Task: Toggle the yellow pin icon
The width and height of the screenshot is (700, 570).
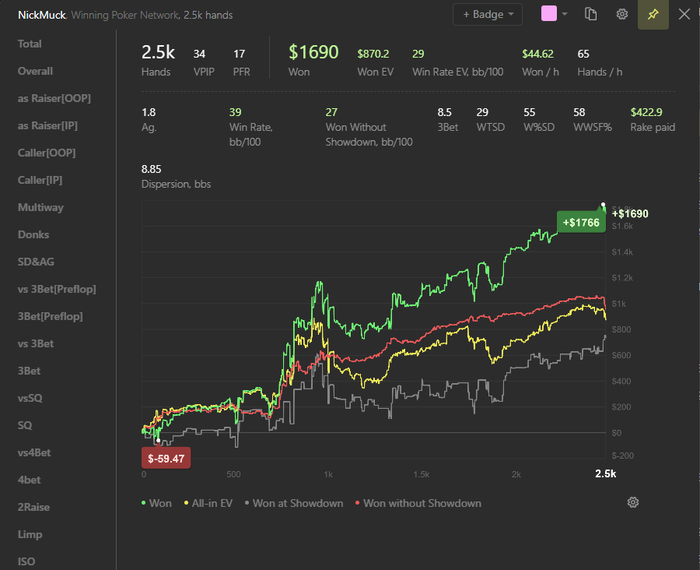Action: coord(653,15)
